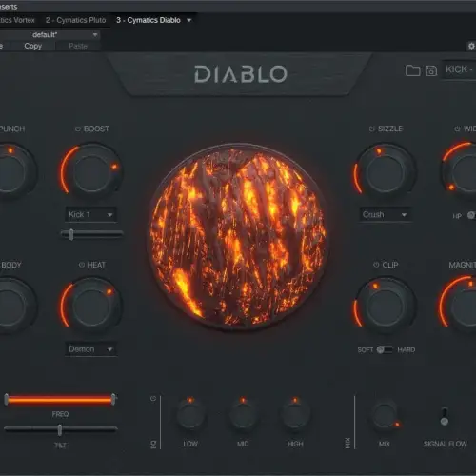The width and height of the screenshot is (476, 476).
Task: Open the settings gear icon
Action: [x=471, y=46]
